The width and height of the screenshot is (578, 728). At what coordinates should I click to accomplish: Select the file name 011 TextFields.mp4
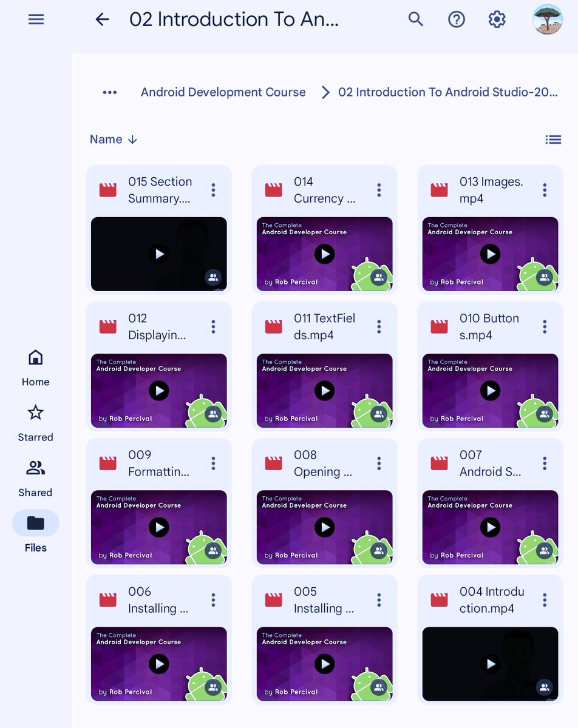click(325, 326)
